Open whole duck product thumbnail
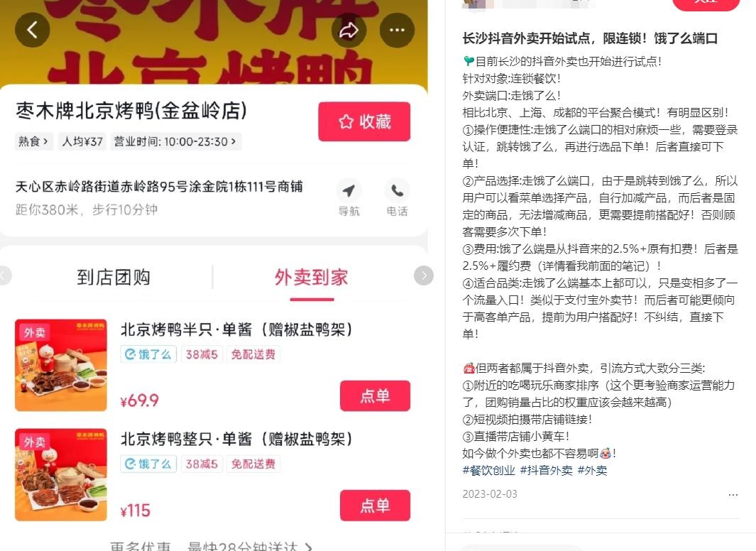 pos(61,475)
